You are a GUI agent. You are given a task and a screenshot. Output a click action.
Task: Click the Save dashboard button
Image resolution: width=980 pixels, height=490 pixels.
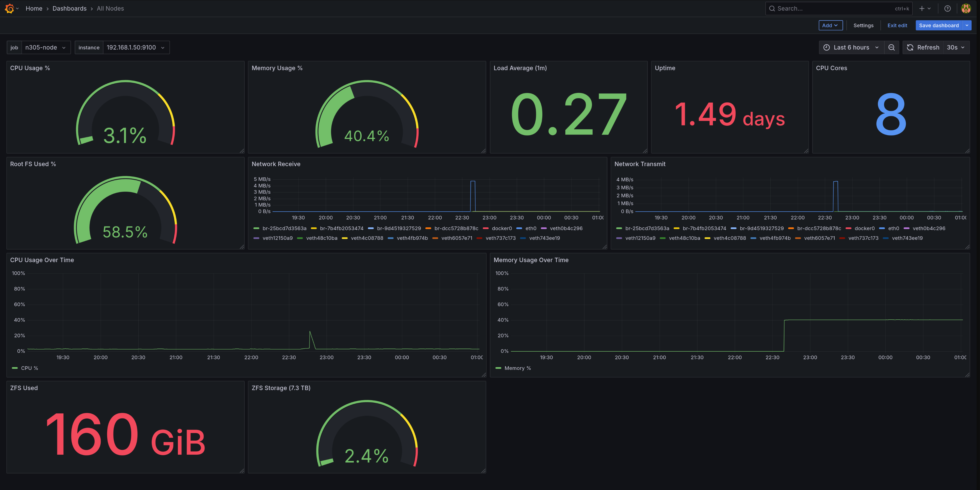939,25
